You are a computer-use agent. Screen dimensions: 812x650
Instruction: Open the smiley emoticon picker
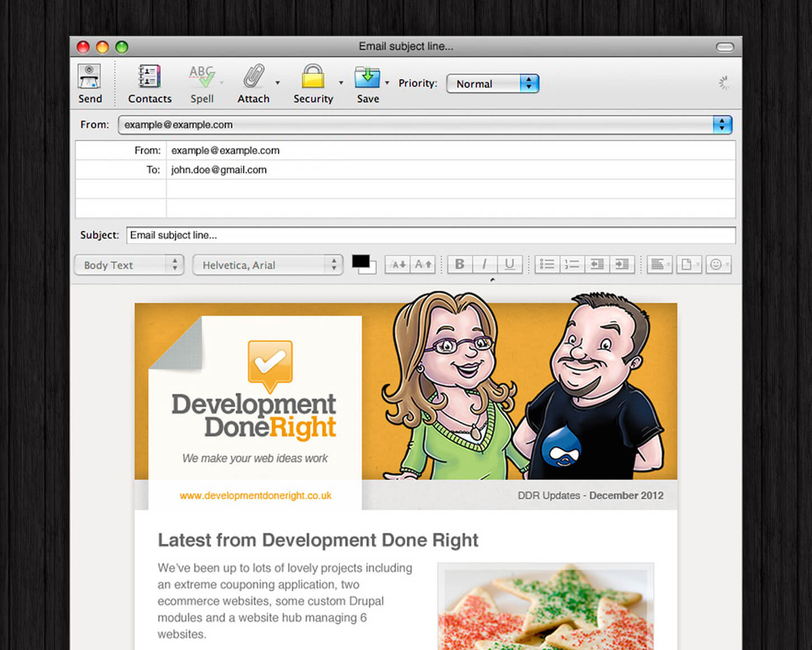(717, 264)
